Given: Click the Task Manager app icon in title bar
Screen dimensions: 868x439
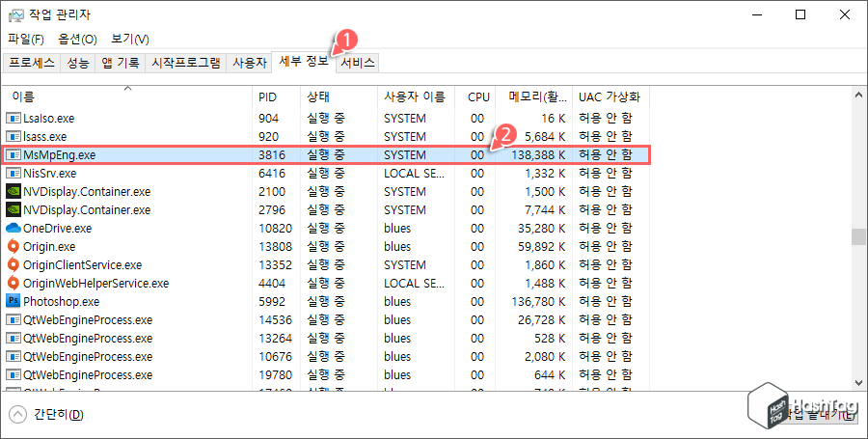Looking at the screenshot, I should coord(16,14).
